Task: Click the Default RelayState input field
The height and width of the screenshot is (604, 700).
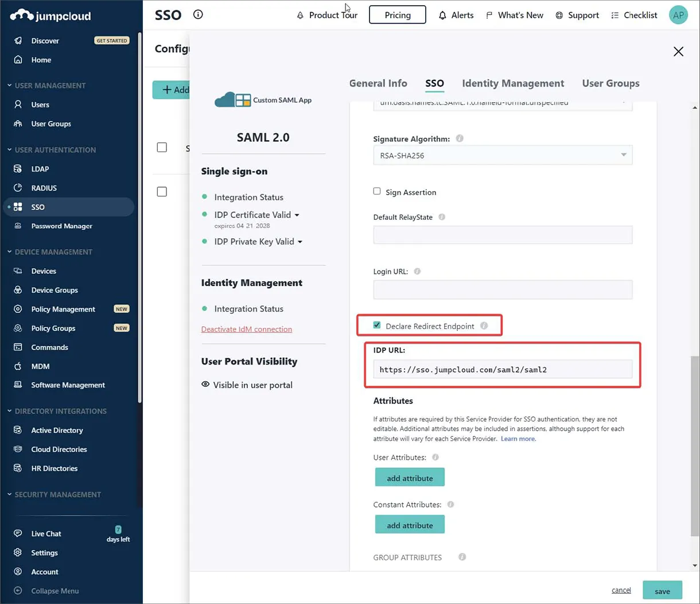Action: (503, 234)
